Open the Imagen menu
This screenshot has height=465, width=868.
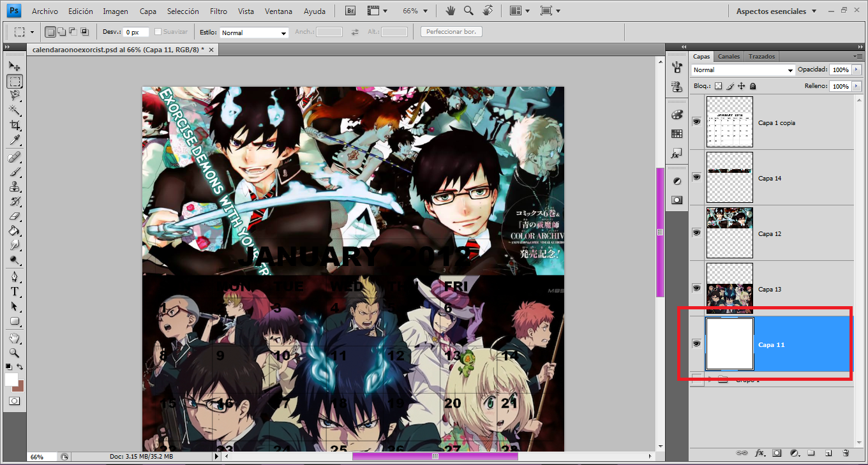tap(116, 11)
